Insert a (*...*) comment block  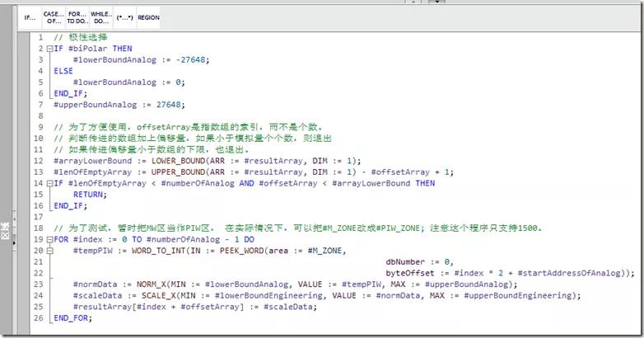(x=125, y=17)
